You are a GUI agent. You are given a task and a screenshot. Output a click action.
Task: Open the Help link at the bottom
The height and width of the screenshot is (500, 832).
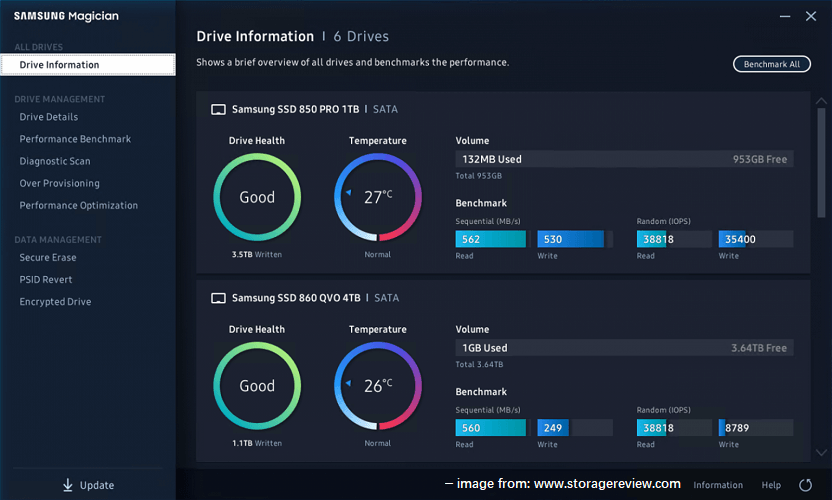pyautogui.click(x=771, y=485)
